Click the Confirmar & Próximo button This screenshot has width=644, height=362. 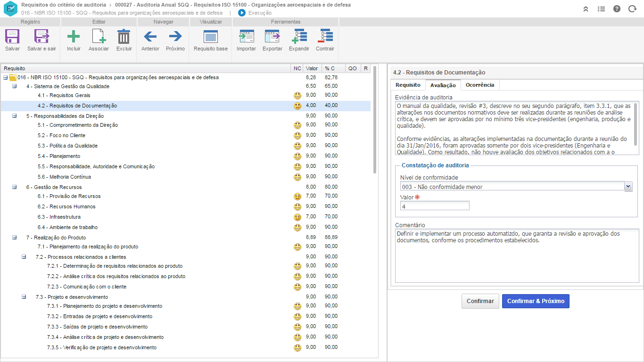[x=536, y=301]
